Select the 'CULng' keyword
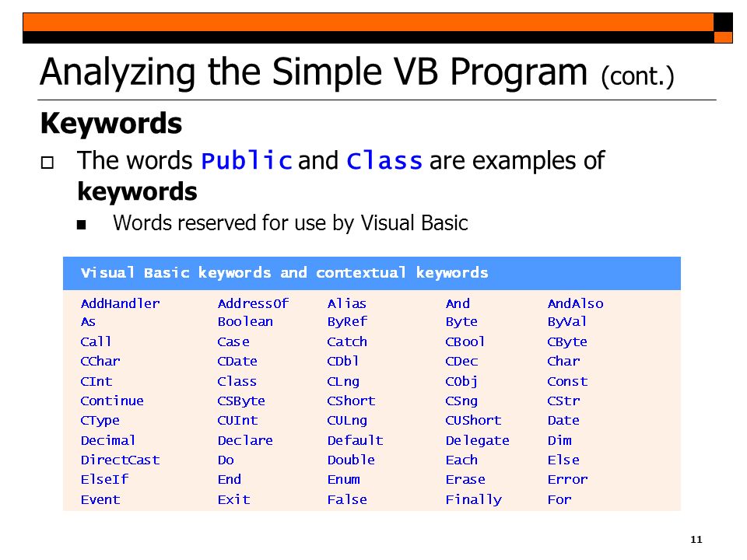 pyautogui.click(x=347, y=421)
